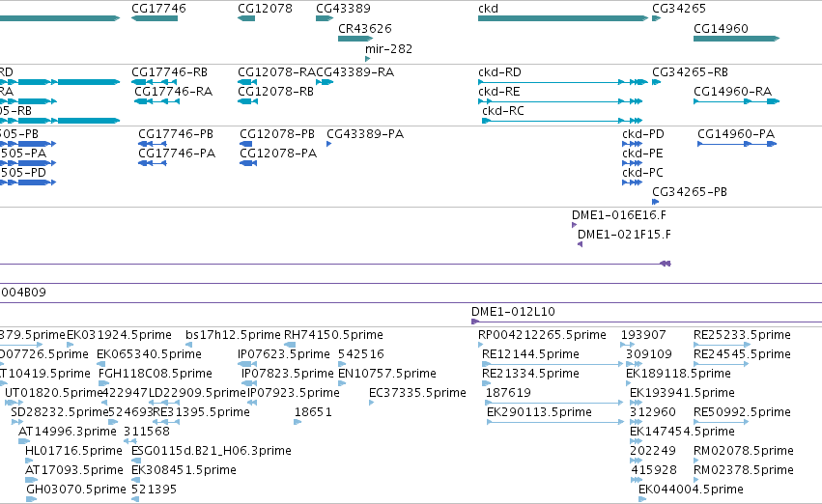Click EST label EK031924.5prime
This screenshot has height=504, width=822.
[x=119, y=334]
